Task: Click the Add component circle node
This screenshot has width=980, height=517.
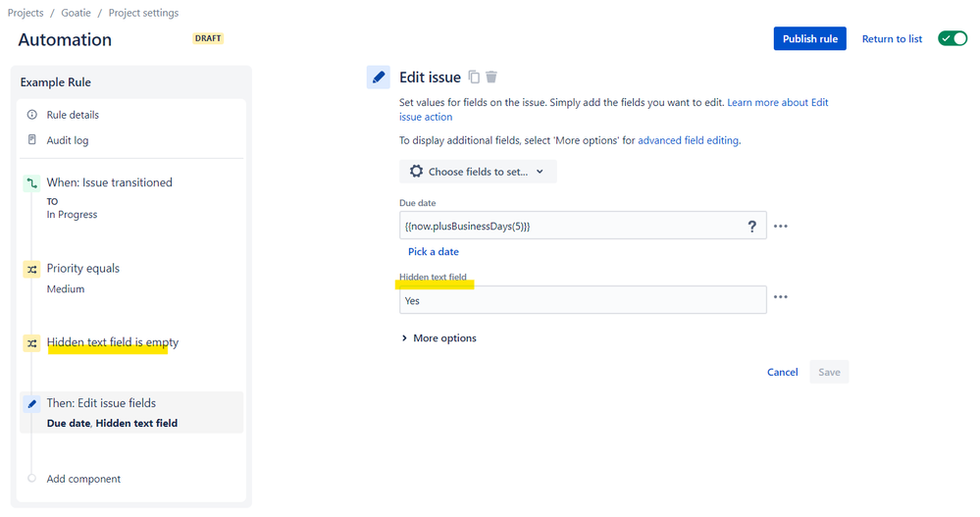Action: click(31, 478)
